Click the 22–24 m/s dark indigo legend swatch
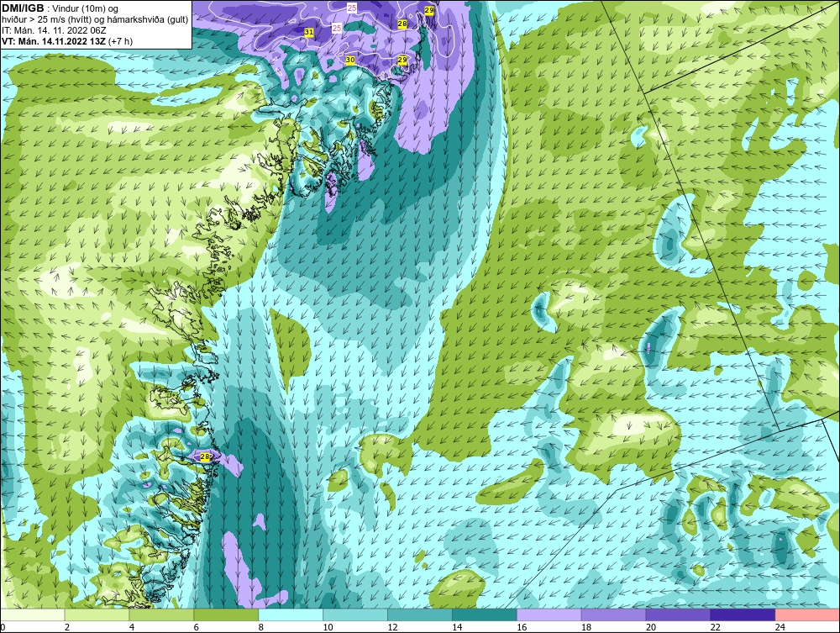The width and height of the screenshot is (840, 633). coord(743,615)
